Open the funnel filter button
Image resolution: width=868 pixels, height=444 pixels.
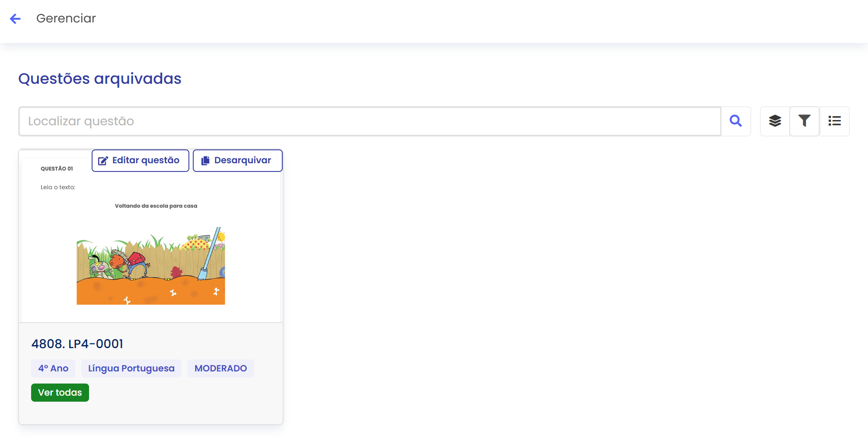(804, 121)
